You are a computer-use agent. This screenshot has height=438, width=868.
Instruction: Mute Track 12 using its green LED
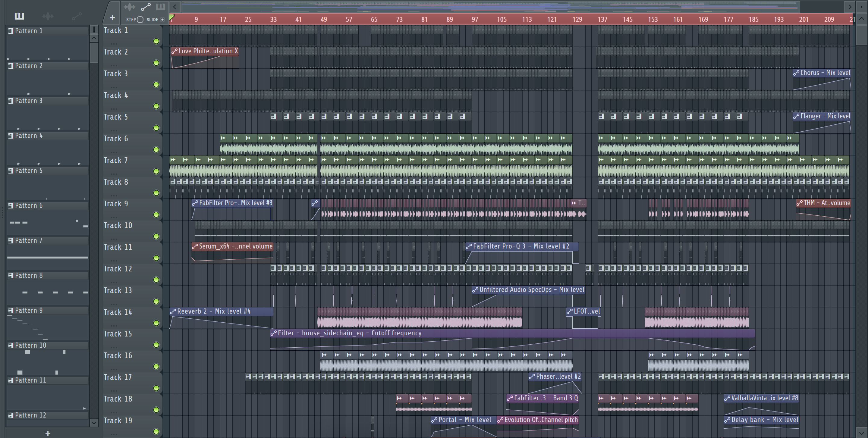click(x=156, y=280)
